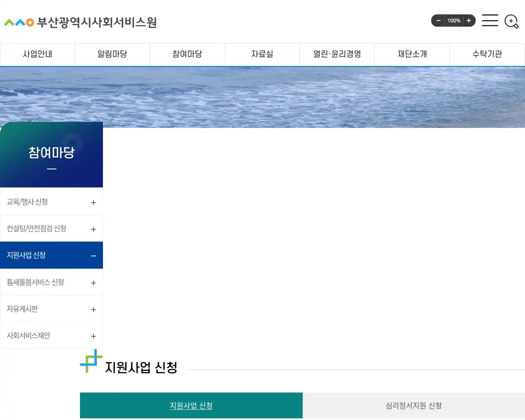Open the 수탁기관 navigation menu

[487, 54]
